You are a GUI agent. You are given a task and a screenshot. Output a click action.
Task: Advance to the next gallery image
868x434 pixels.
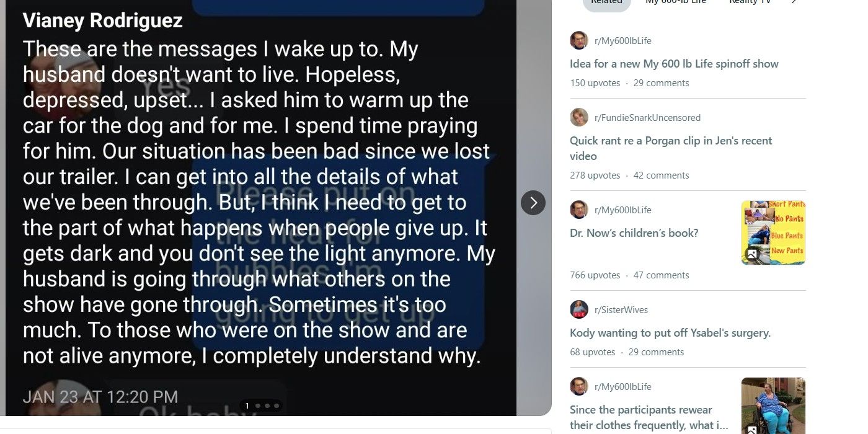533,203
